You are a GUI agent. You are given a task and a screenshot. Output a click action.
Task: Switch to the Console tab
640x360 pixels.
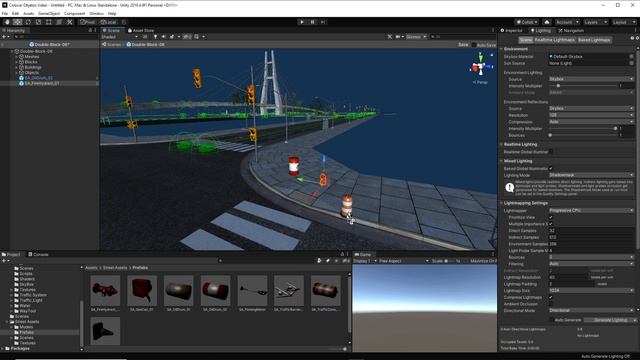click(x=38, y=254)
